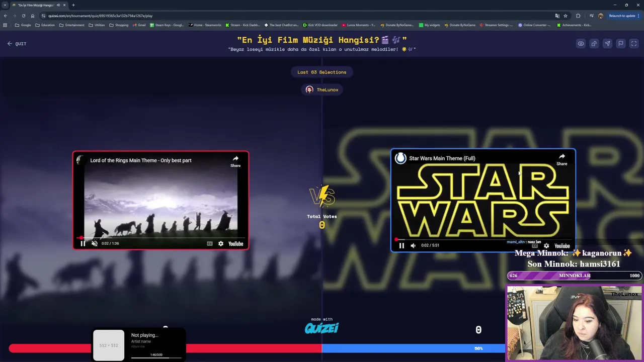Select the En İyi Film Müziği browser tab

point(40,5)
